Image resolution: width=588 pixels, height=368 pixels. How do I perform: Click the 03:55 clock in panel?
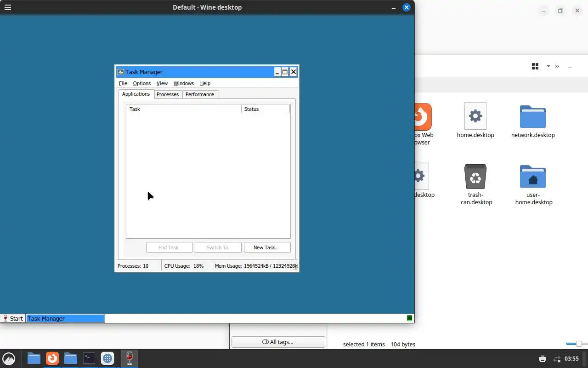coord(571,359)
